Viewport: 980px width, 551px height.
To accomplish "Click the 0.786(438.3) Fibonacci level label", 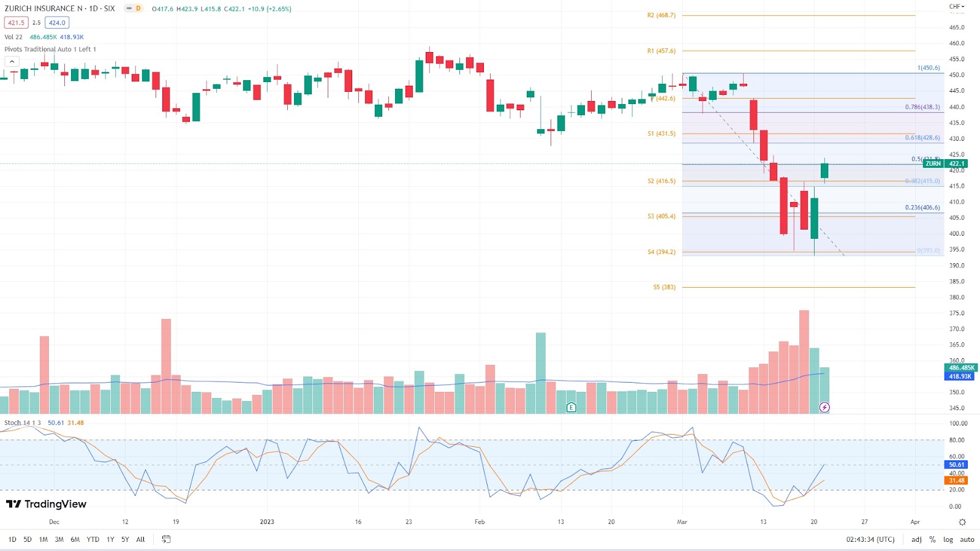I will tap(922, 107).
